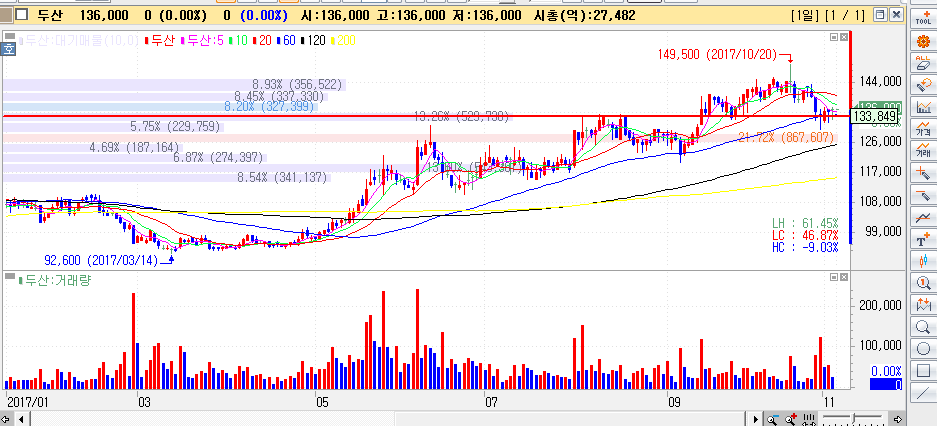Toggle the 60-day moving average legend

[288, 40]
